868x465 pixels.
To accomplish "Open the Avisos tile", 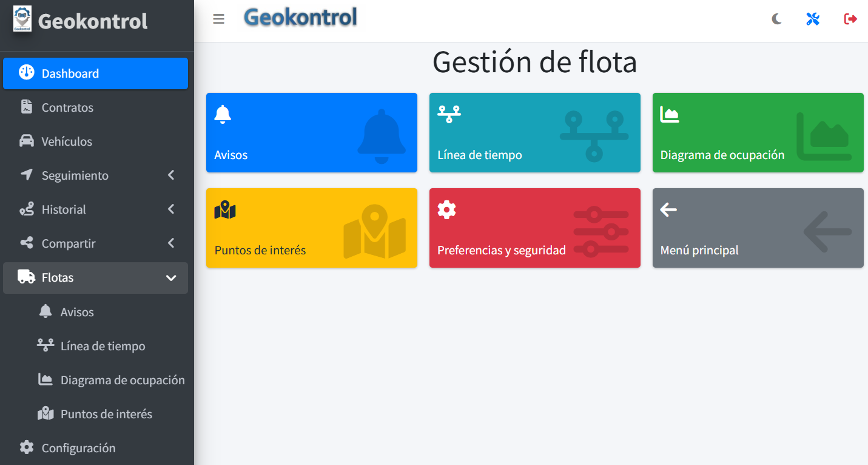I will pyautogui.click(x=311, y=132).
